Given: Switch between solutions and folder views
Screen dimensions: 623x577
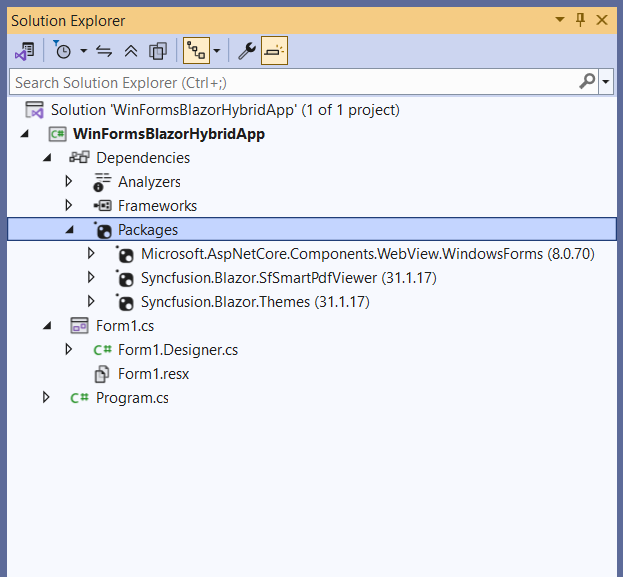Looking at the screenshot, I should (x=25, y=51).
